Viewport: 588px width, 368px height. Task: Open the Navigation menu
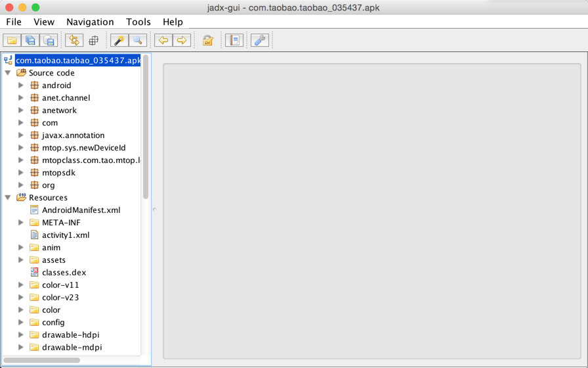90,22
